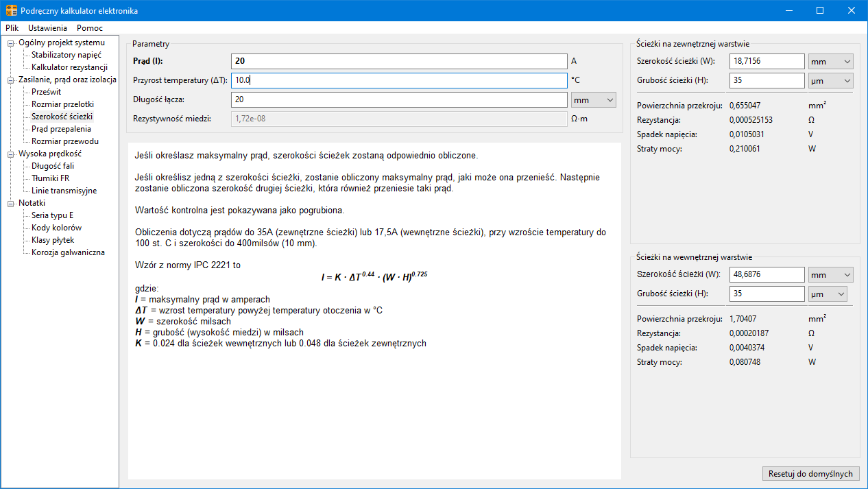Click inner layer resistance value 0,00020187
Viewport: 868px width, 489px height.
pyautogui.click(x=749, y=333)
